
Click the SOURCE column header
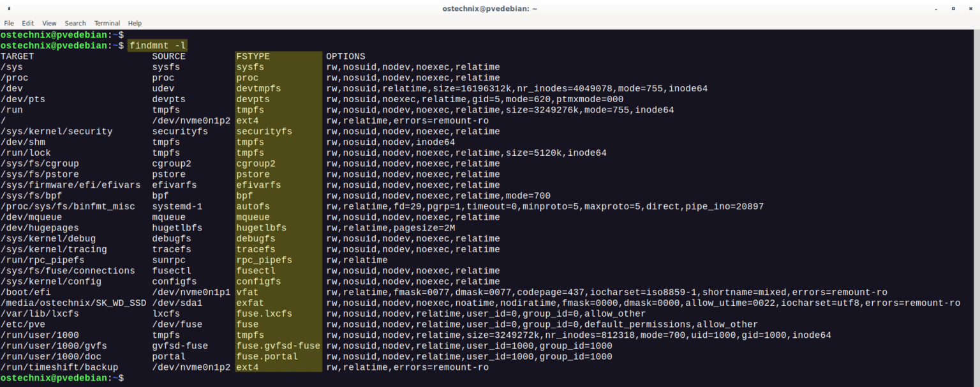coord(168,56)
